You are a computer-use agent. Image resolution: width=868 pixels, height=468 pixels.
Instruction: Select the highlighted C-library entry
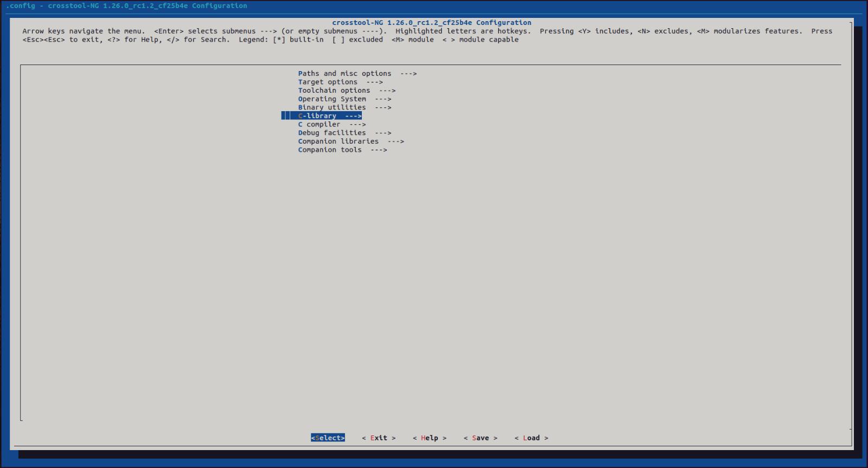pyautogui.click(x=322, y=116)
